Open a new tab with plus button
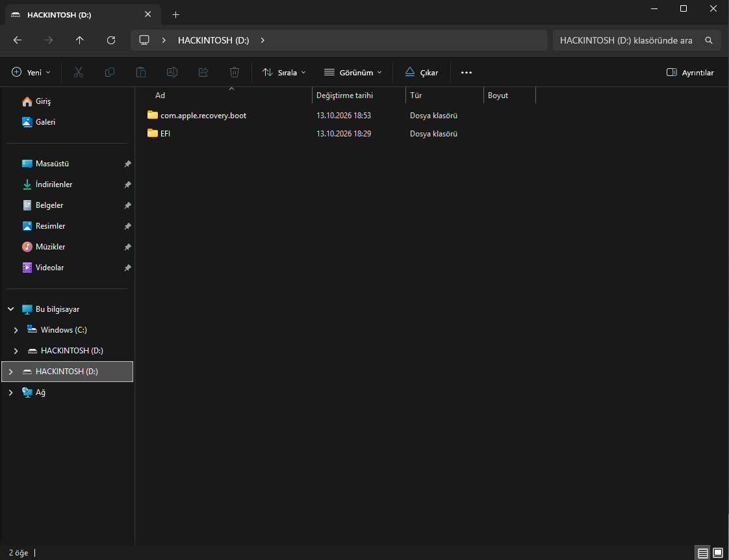729x560 pixels. pos(175,15)
